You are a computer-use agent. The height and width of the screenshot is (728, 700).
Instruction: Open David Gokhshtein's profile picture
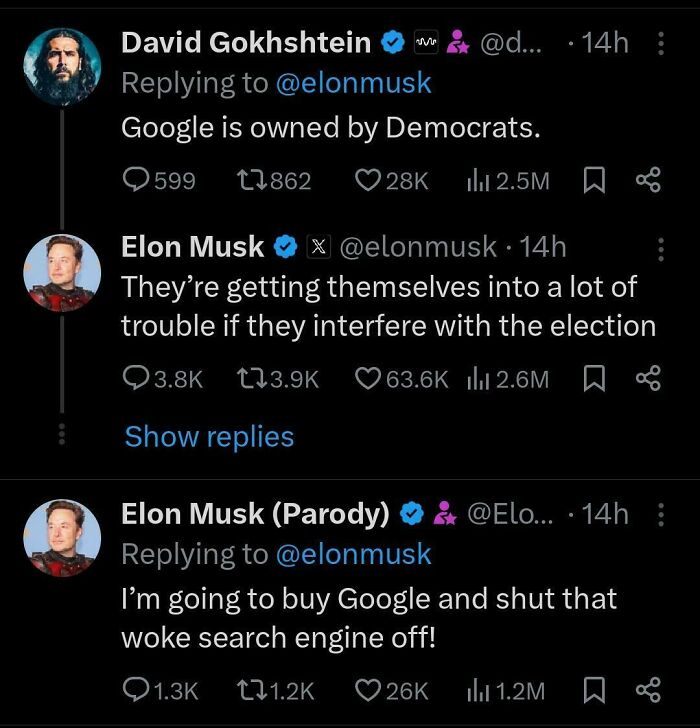[62, 66]
